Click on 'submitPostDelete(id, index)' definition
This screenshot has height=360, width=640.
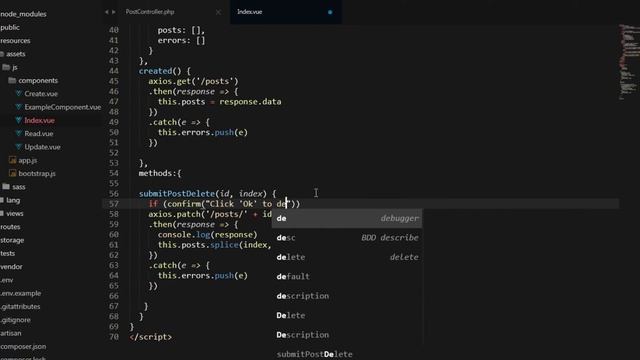(202, 194)
